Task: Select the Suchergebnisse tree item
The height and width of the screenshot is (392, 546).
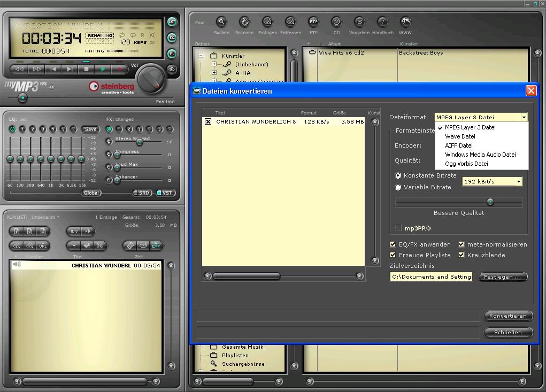Action: [243, 364]
